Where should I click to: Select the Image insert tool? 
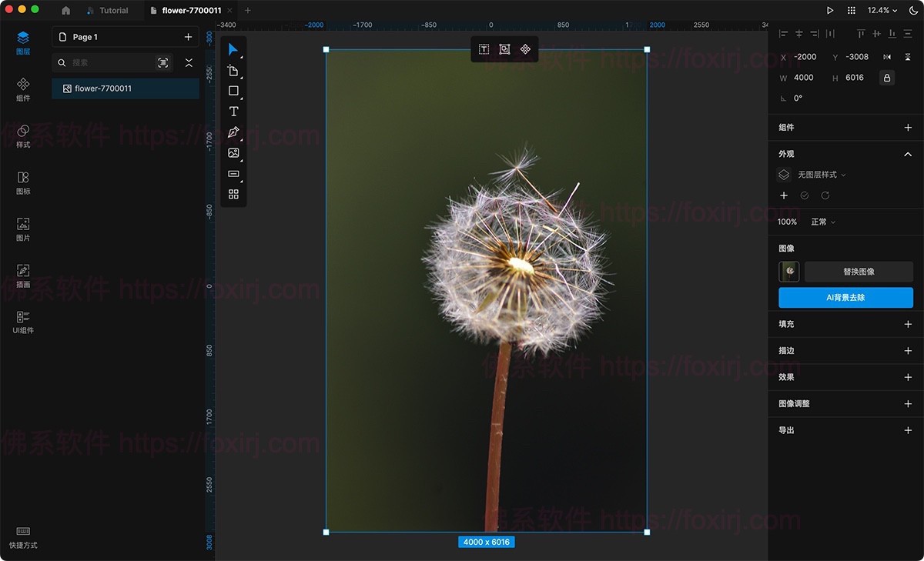pos(233,153)
